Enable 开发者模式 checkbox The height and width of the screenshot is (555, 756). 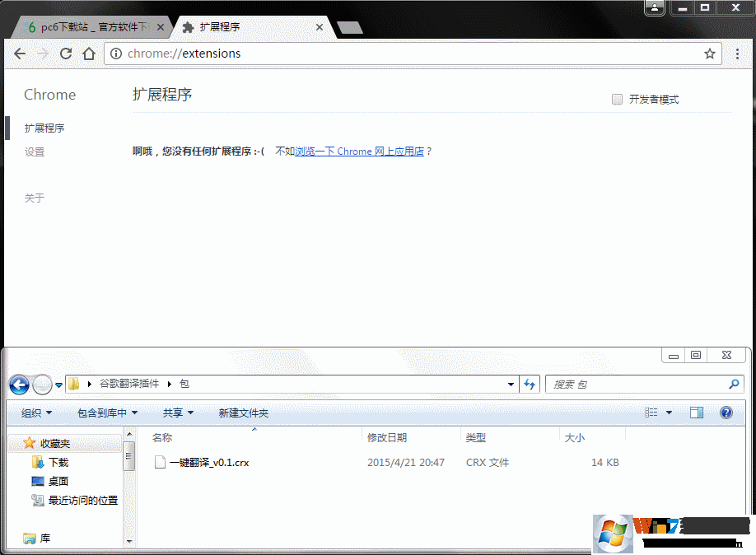point(617,98)
